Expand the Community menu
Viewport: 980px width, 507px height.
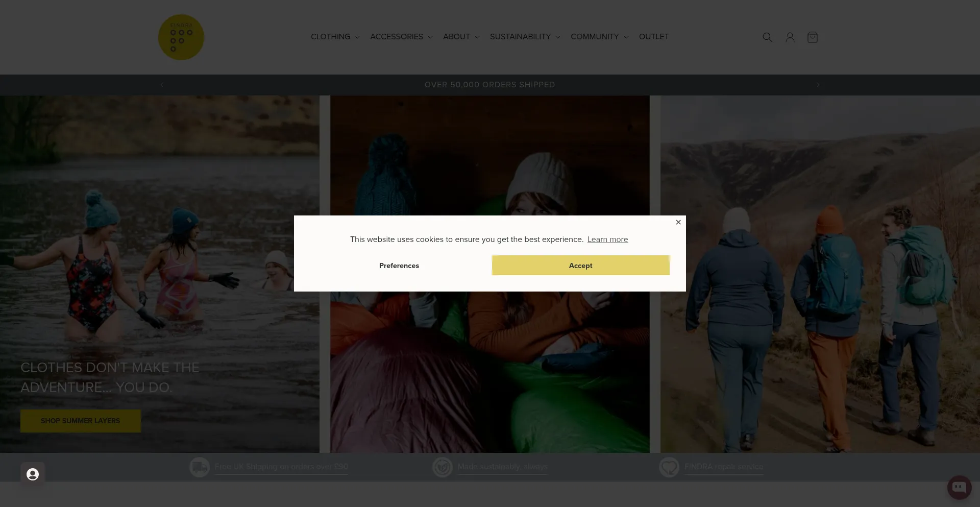600,37
